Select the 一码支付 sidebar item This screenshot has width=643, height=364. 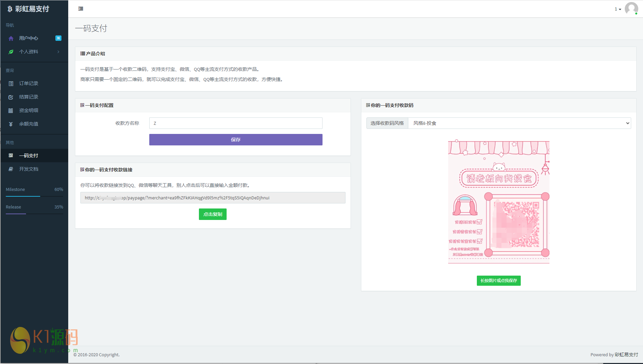34,156
